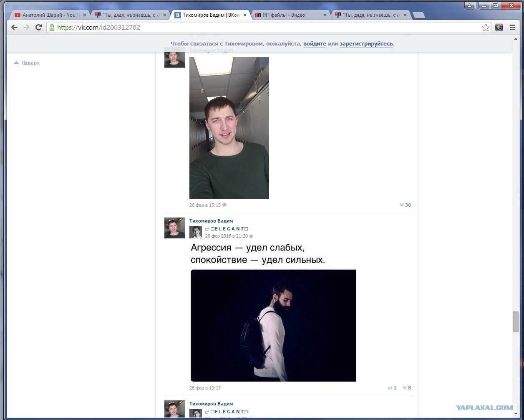Close the second "Ты, дядя, не знаешь" tab
Viewport: 524px width, 420px height.
click(165, 15)
